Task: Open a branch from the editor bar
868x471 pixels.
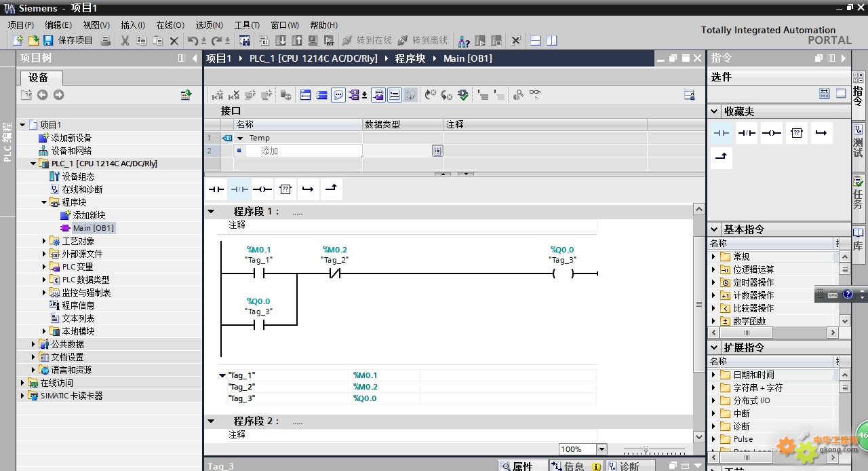Action: (x=308, y=189)
